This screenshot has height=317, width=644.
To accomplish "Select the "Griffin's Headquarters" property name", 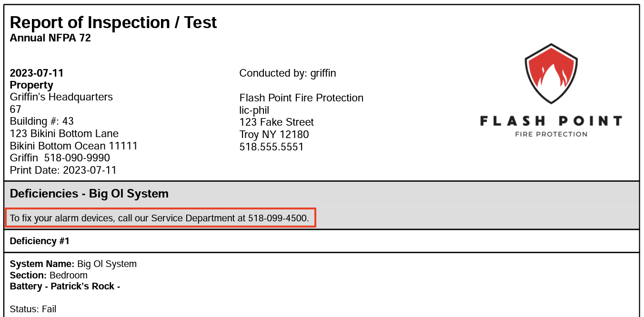I will (x=61, y=97).
